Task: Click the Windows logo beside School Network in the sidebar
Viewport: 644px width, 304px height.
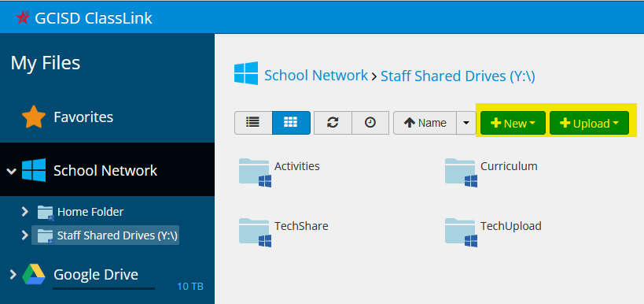Action: point(34,170)
